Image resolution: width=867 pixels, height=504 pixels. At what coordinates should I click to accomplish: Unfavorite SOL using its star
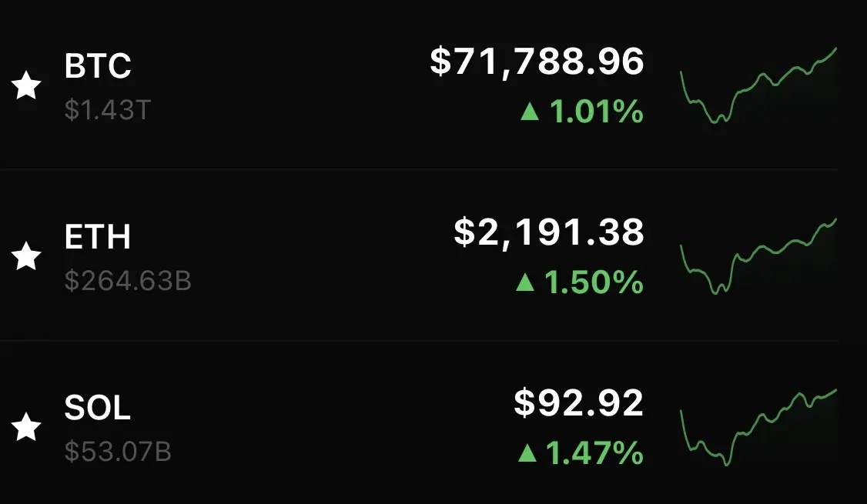point(28,427)
